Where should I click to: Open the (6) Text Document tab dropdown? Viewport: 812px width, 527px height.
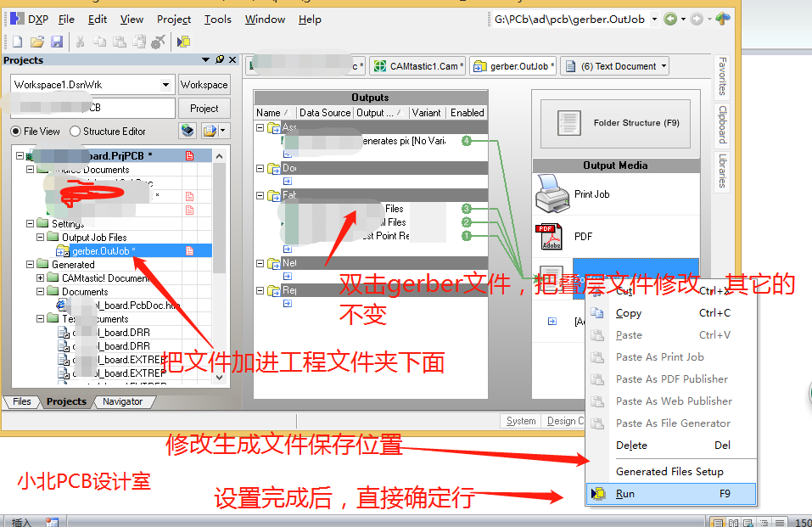(x=664, y=66)
